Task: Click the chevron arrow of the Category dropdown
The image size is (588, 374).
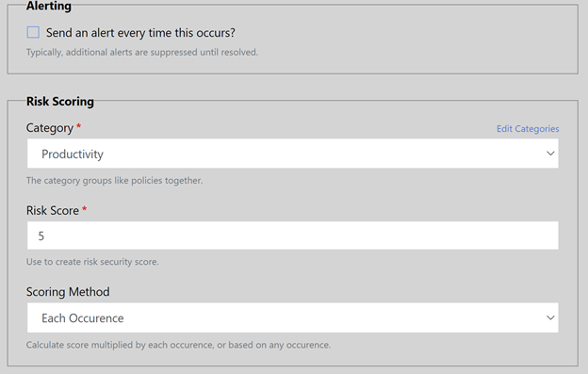Action: click(x=550, y=154)
